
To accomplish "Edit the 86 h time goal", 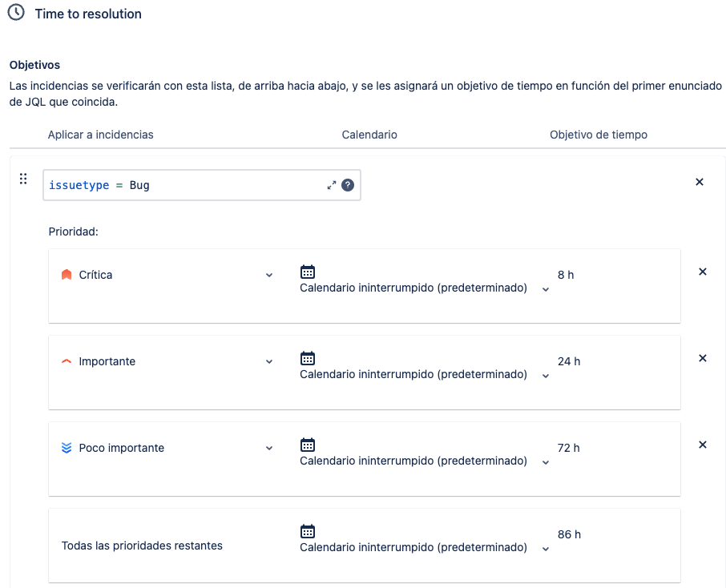I will [x=569, y=535].
